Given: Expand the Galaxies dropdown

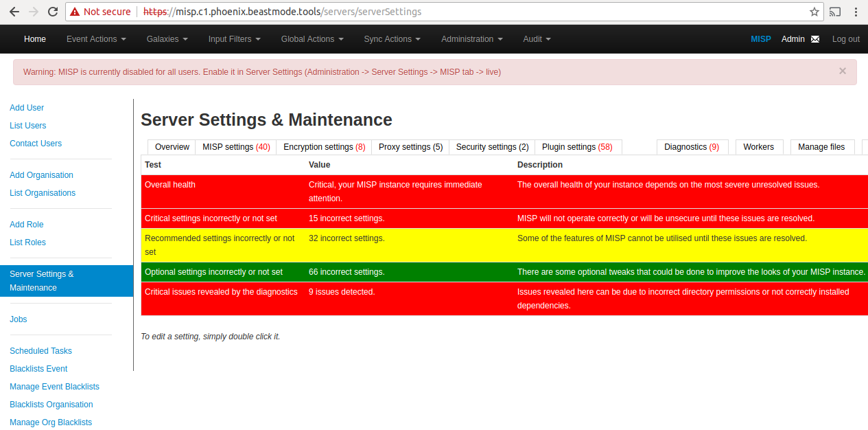Looking at the screenshot, I should 167,39.
